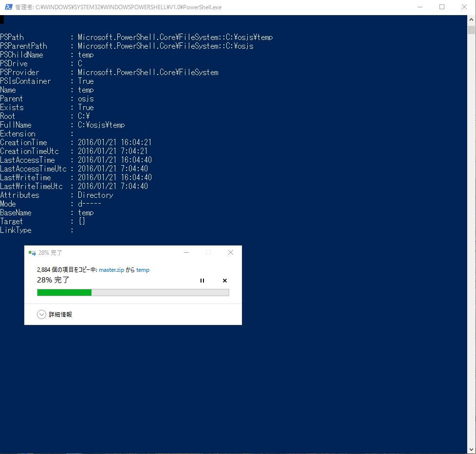The image size is (476, 454).
Task: Click the circled chevron beside 詳細情報
Action: pyautogui.click(x=41, y=314)
